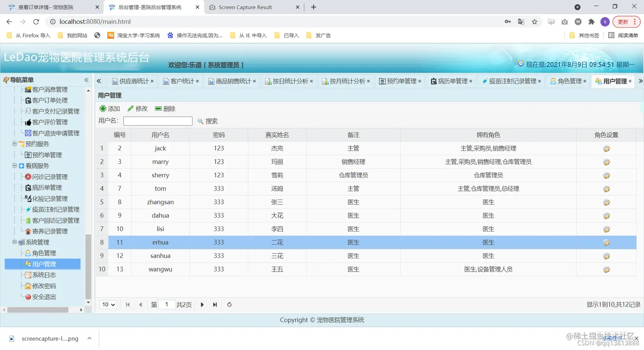Jump to last page with the end icon
The image size is (644, 350).
[x=215, y=304]
